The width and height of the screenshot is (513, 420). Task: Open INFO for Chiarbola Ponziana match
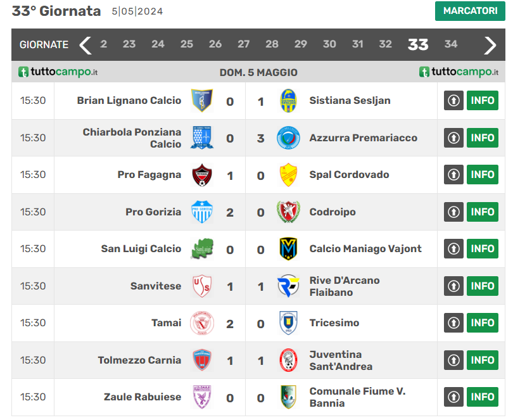(483, 137)
